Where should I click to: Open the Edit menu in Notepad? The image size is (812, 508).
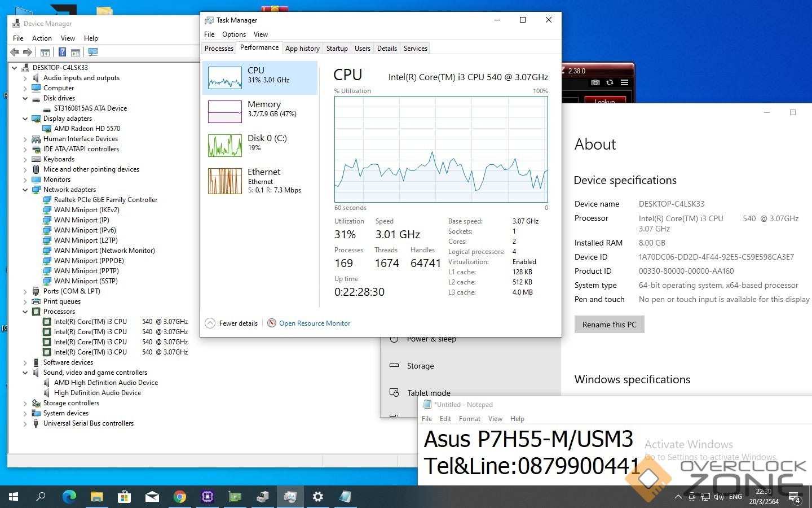(x=445, y=419)
